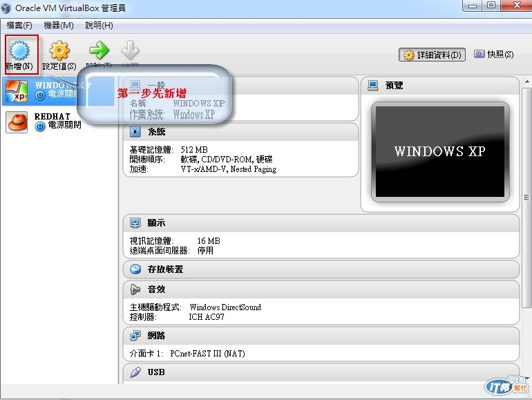This screenshot has height=400, width=532.
Task: Open the 音效 Audio section header
Action: (x=321, y=289)
